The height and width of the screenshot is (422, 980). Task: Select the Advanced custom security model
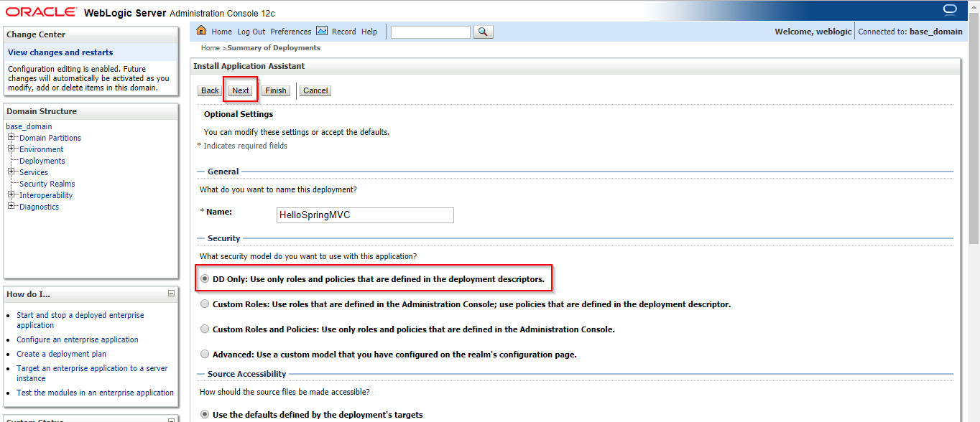[x=205, y=353]
